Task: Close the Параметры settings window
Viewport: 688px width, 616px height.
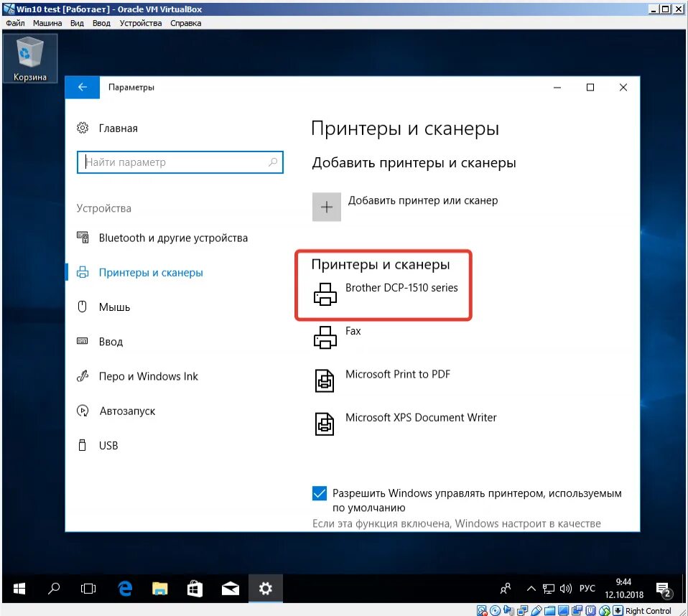Action: click(623, 88)
